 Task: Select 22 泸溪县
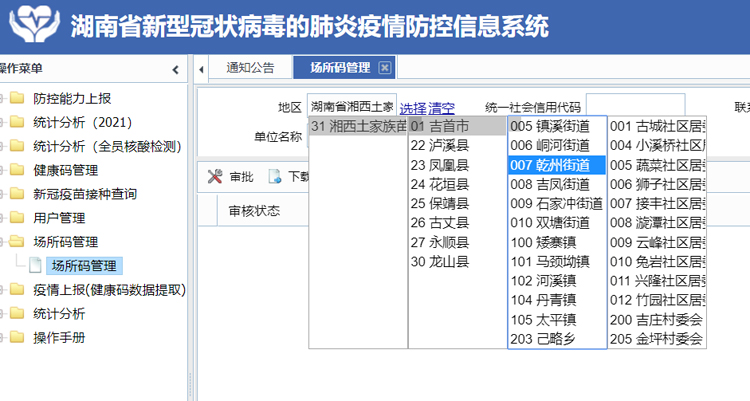458,145
